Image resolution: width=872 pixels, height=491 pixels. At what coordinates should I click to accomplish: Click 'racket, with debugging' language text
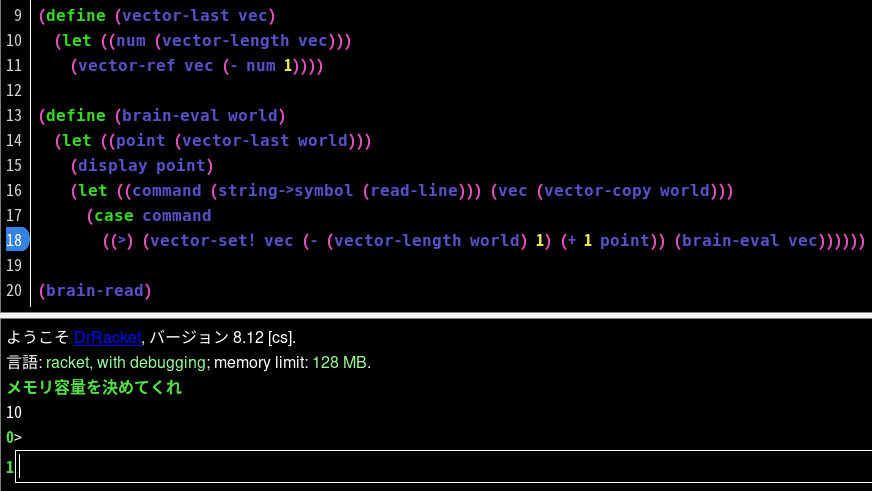(x=126, y=363)
